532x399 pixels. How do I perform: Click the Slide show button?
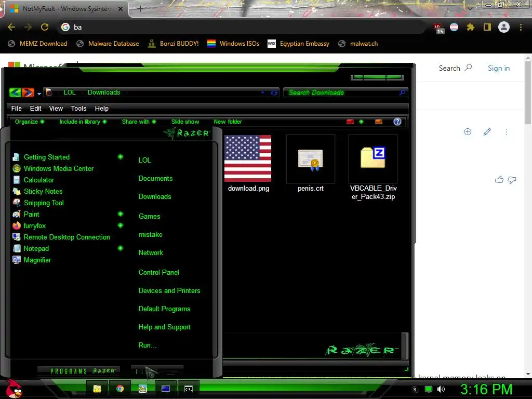(x=185, y=122)
